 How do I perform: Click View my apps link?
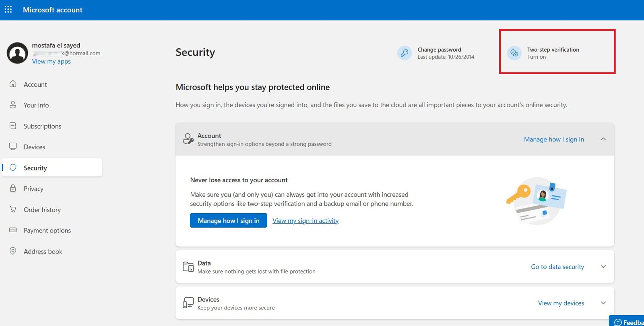pyautogui.click(x=51, y=61)
